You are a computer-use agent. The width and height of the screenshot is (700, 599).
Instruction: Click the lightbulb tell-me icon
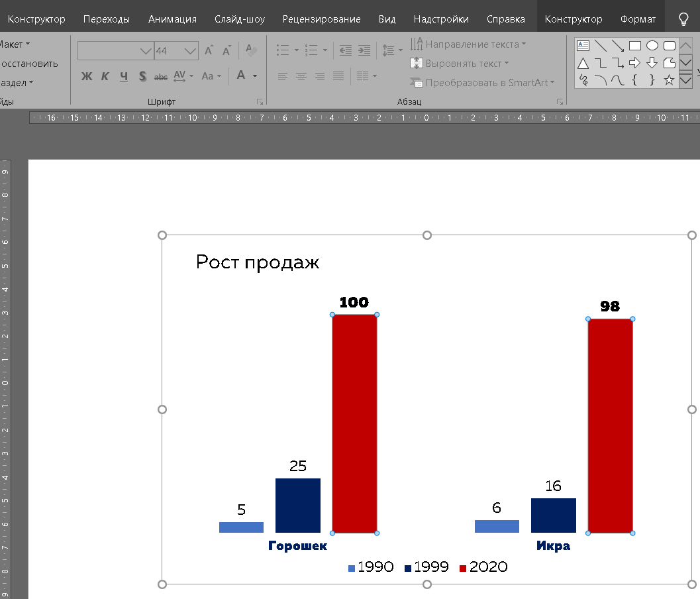coord(683,19)
